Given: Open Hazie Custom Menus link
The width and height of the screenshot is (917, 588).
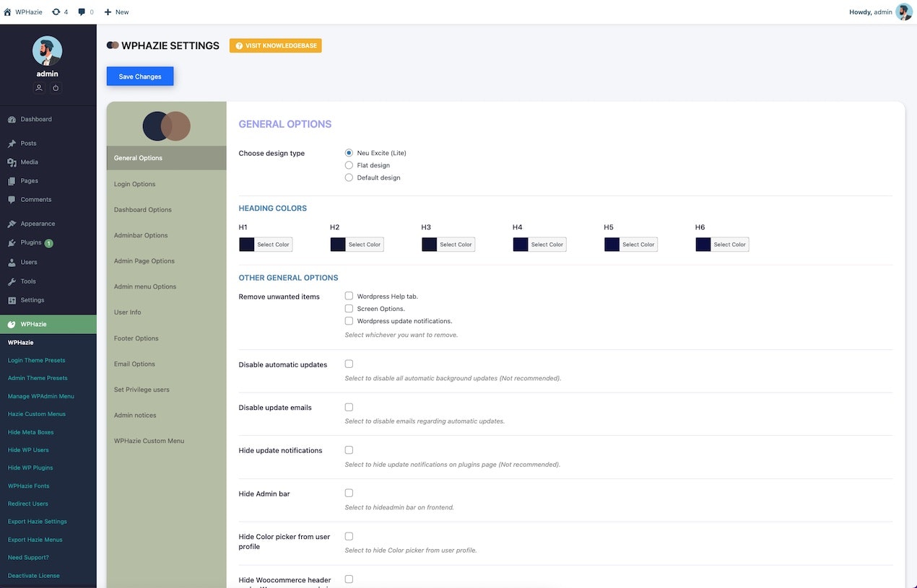Looking at the screenshot, I should (37, 414).
